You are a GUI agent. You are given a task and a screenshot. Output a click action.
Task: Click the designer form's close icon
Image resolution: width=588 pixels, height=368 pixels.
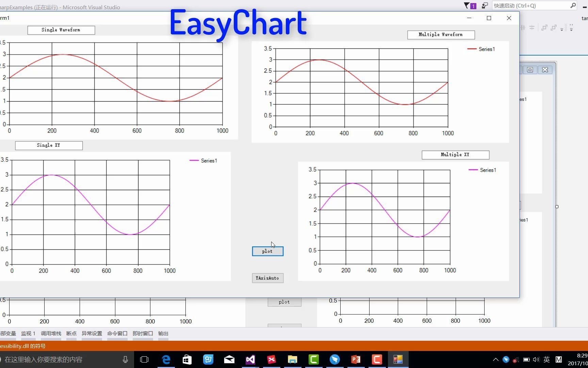pyautogui.click(x=545, y=70)
